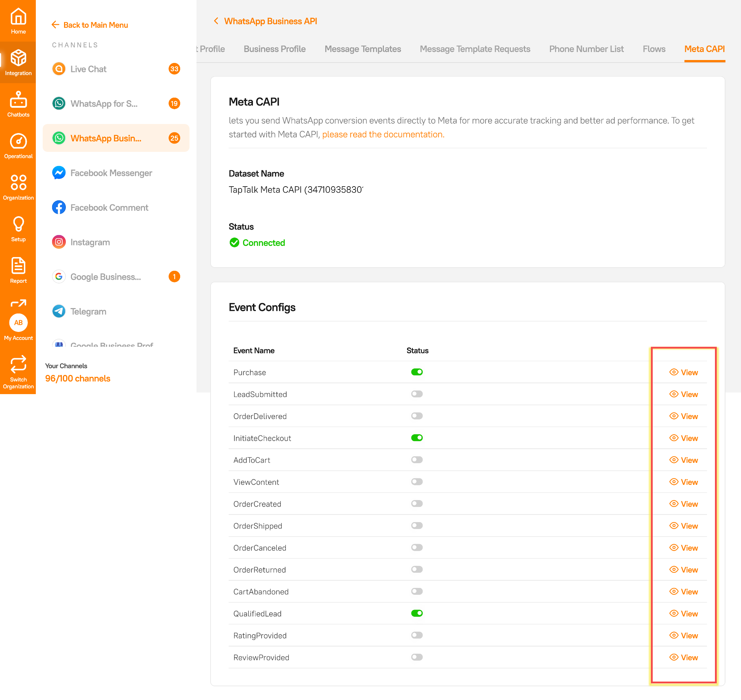Disable the Purchase event toggle
Viewport: 741px width, 700px height.
(x=417, y=372)
